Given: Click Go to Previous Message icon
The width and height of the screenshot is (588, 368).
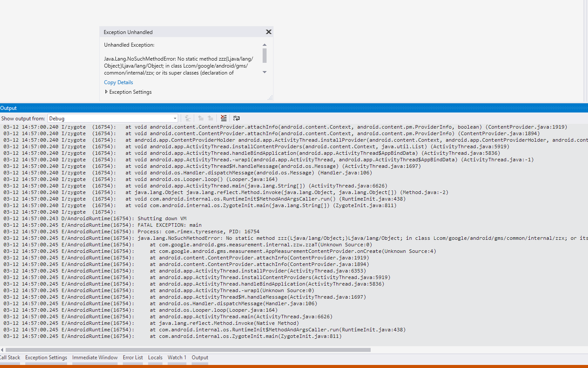Looking at the screenshot, I should pos(201,118).
